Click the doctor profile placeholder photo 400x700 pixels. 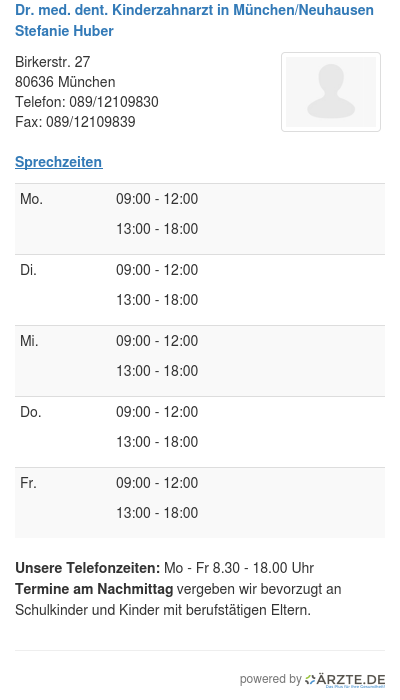click(331, 92)
